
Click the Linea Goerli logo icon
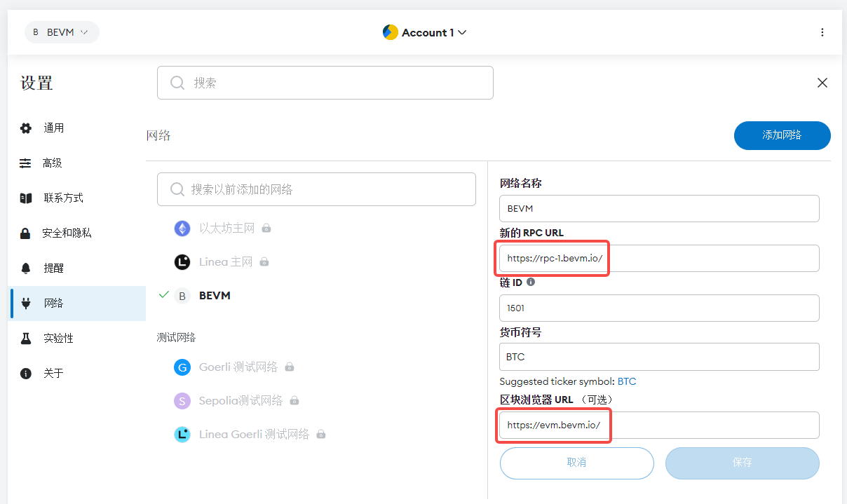[182, 434]
